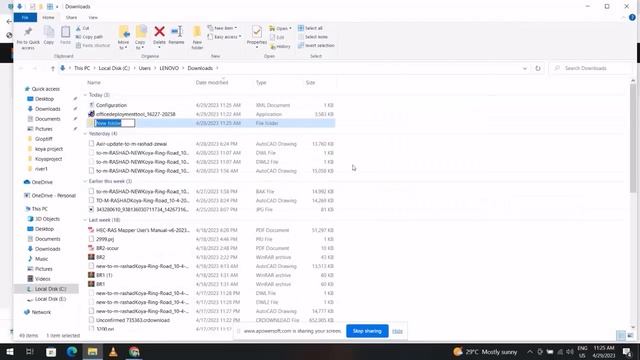Click Paste shortcut command
Screen dimensions: 640x360
93,45
